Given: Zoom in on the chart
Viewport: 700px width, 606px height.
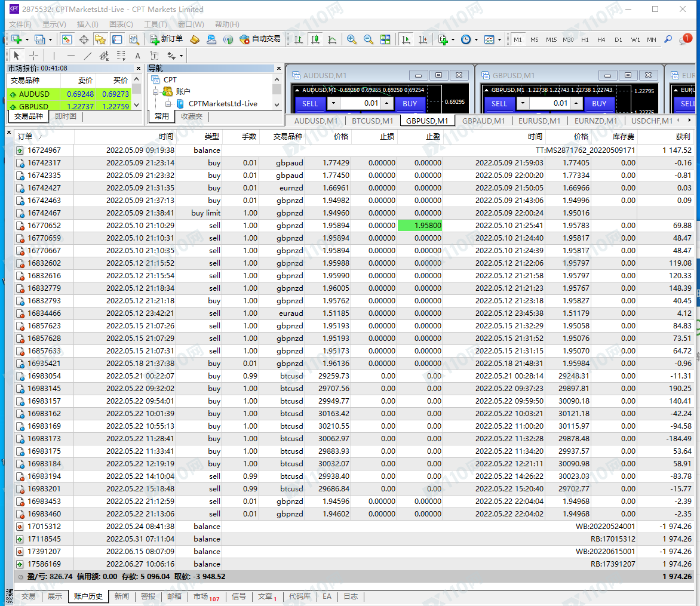Looking at the screenshot, I should coord(352,39).
